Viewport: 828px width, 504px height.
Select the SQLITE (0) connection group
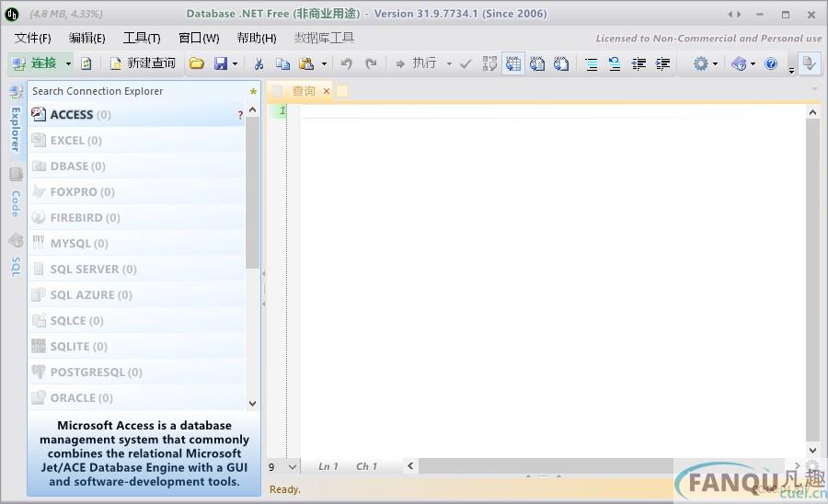[x=137, y=347]
